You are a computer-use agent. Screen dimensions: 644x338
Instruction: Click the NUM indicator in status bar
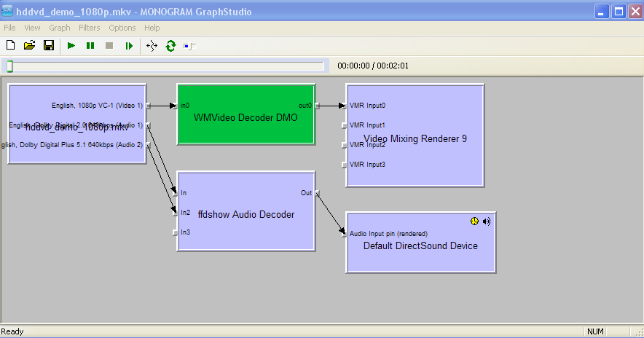[595, 331]
